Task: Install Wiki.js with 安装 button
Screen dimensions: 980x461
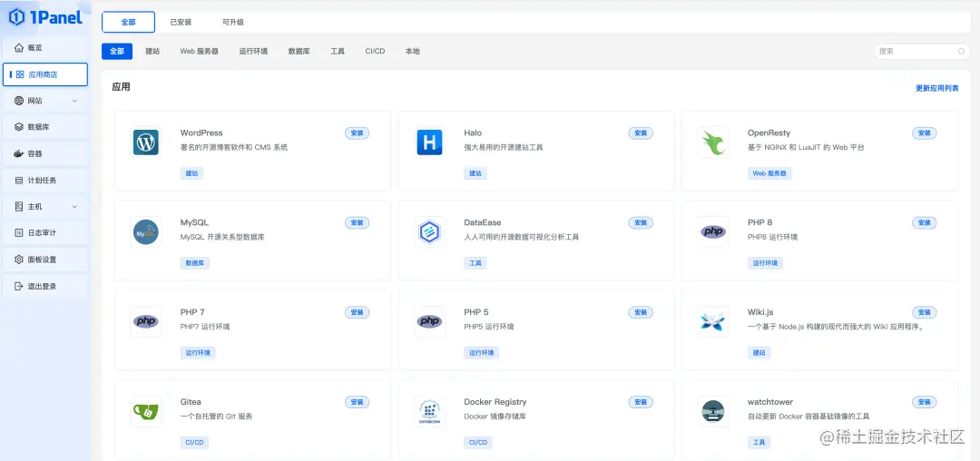Action: coord(925,311)
